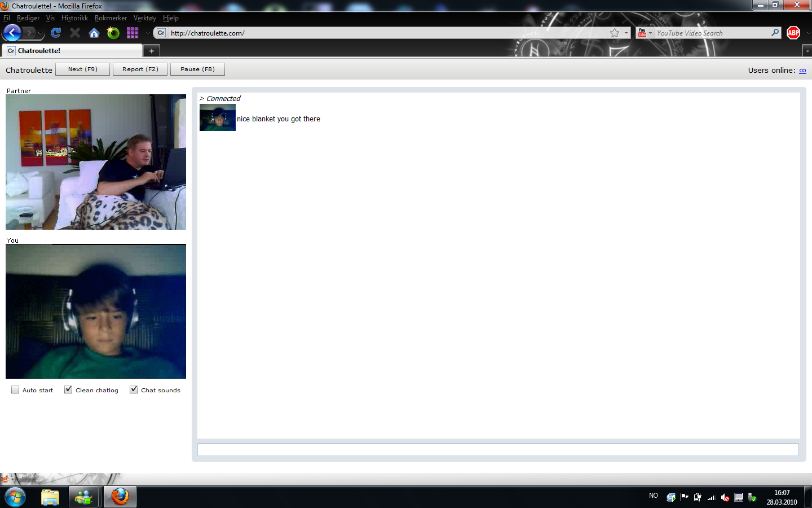The width and height of the screenshot is (812, 508).
Task: Open the Rediger menu
Action: coord(28,18)
